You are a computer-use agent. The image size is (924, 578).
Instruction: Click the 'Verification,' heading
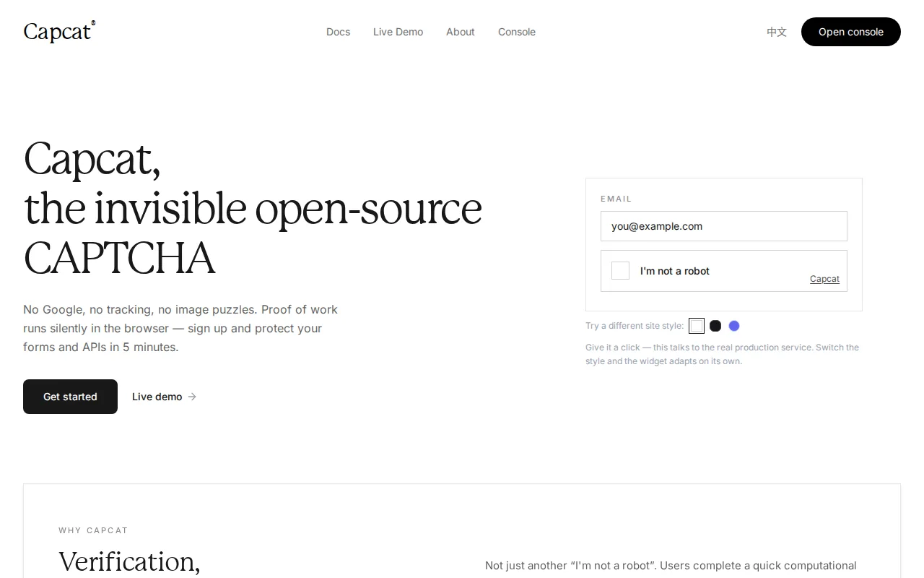point(129,562)
